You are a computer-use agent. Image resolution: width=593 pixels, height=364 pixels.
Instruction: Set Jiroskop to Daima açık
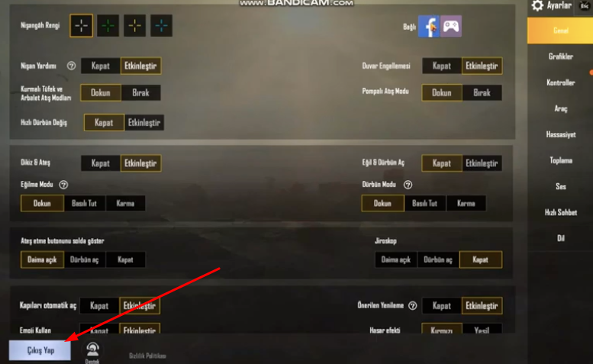pos(396,259)
